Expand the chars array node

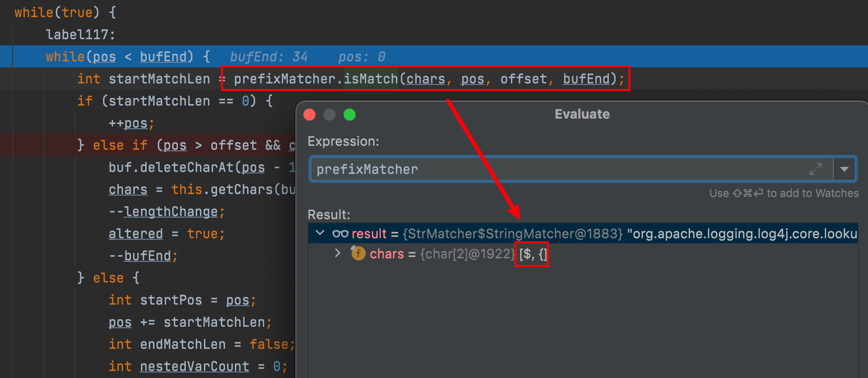pos(338,253)
